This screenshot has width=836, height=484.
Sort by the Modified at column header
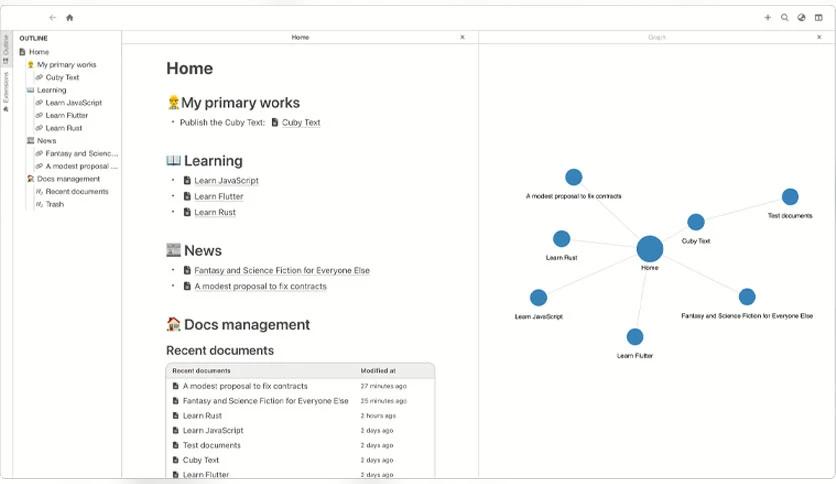378,370
